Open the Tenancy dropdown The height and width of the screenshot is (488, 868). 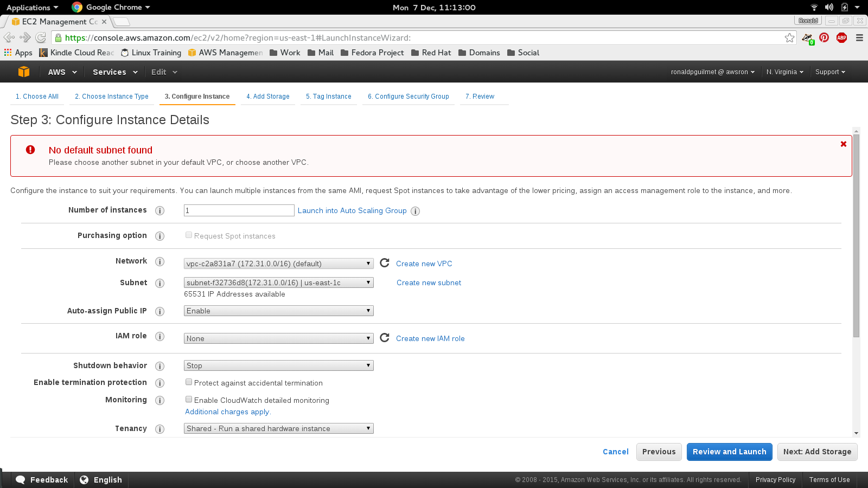tap(279, 428)
